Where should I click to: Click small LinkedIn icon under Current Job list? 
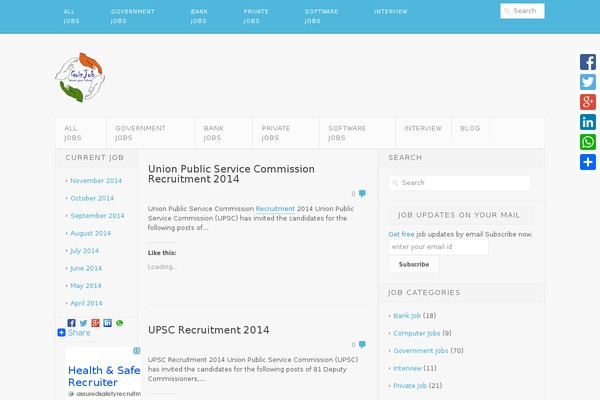click(108, 323)
